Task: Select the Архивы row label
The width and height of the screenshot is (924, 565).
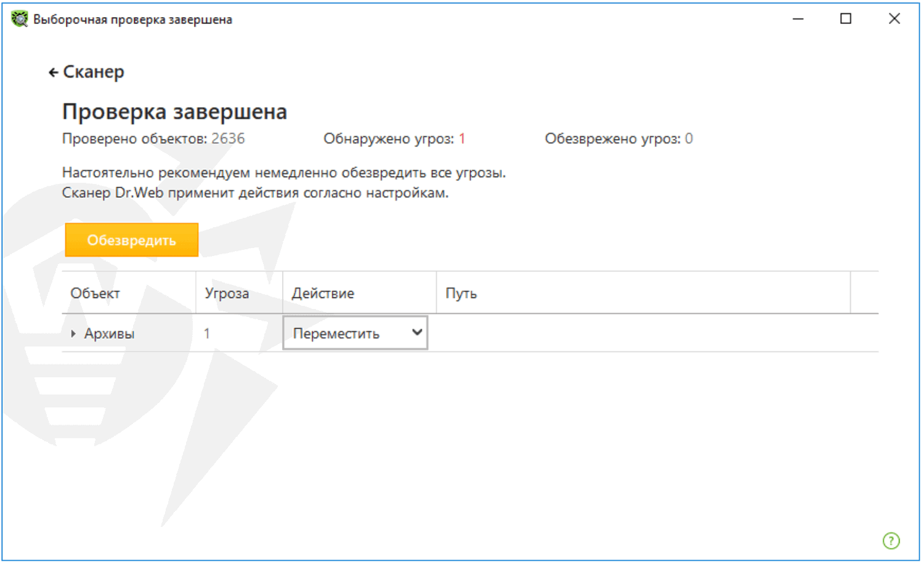Action: [109, 334]
